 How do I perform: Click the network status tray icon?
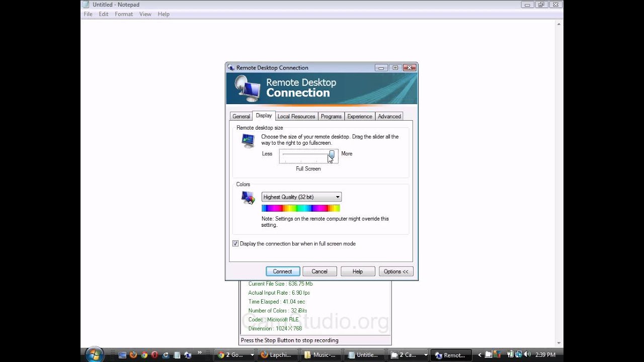click(518, 355)
